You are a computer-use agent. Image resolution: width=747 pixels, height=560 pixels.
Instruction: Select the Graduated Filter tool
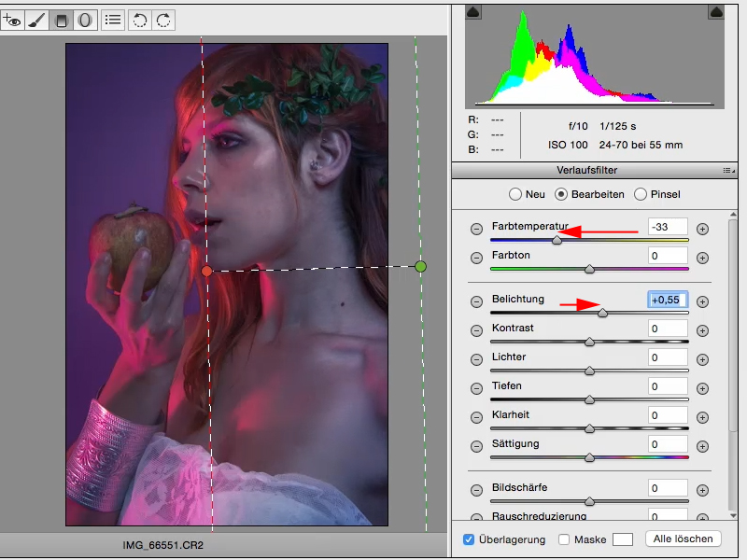click(x=61, y=20)
